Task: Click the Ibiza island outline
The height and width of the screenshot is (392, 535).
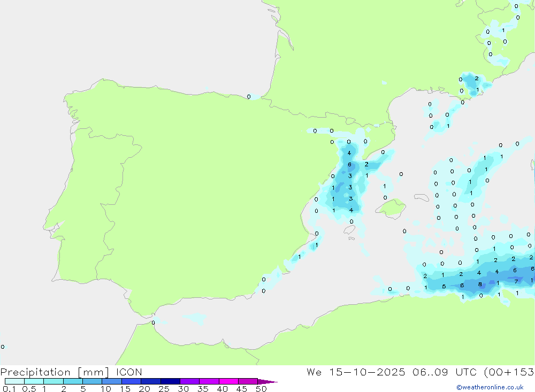Action: click(350, 230)
